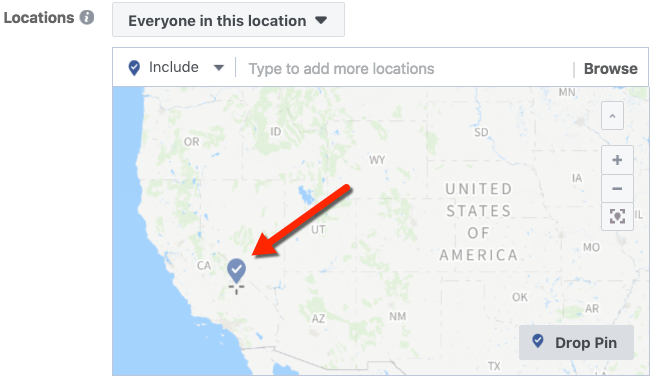658x381 pixels.
Task: Zoom out on the map with minus
Action: [x=617, y=188]
